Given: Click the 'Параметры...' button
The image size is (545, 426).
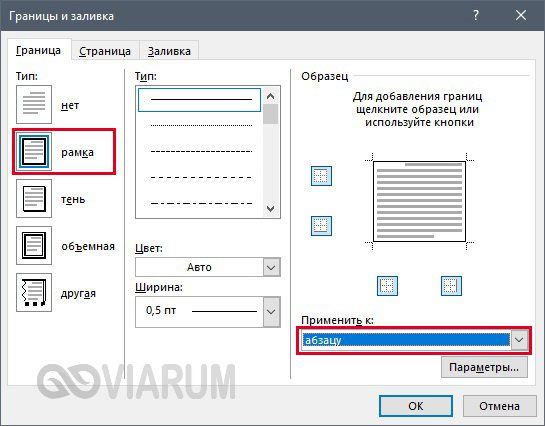Looking at the screenshot, I should (x=484, y=367).
